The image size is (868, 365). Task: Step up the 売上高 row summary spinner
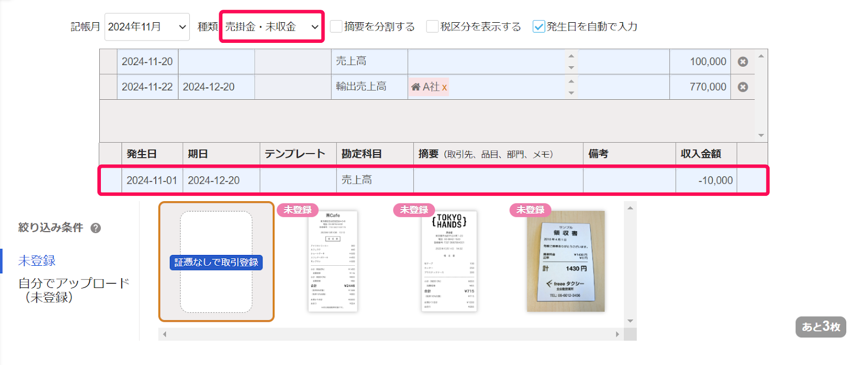click(571, 56)
